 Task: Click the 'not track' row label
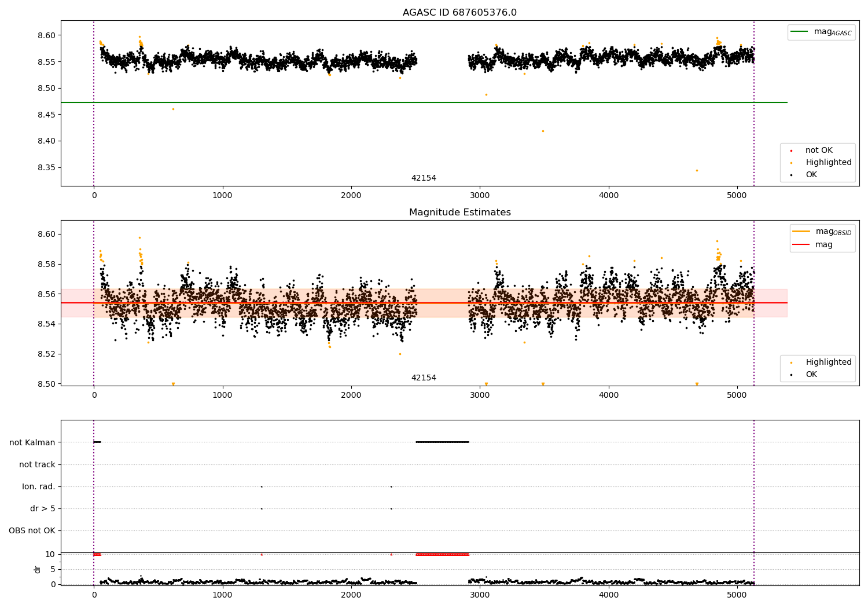[x=37, y=464]
